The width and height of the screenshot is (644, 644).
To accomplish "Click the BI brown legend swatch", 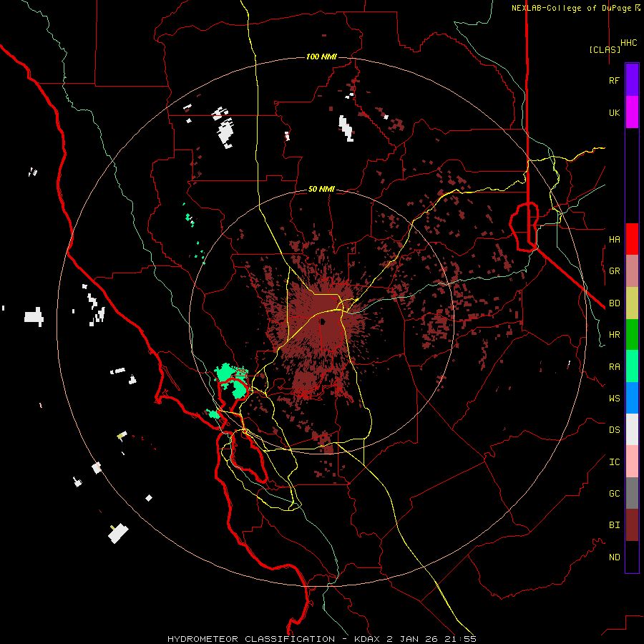I will [632, 525].
